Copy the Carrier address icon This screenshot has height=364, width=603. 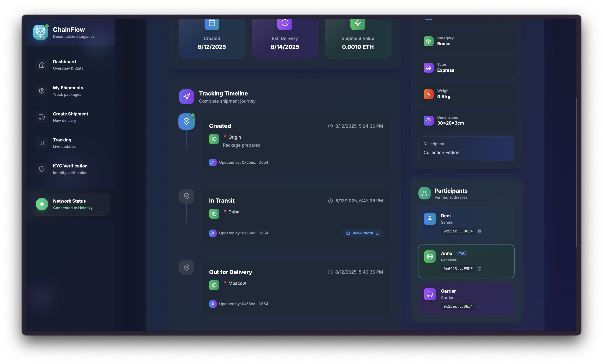pos(479,307)
